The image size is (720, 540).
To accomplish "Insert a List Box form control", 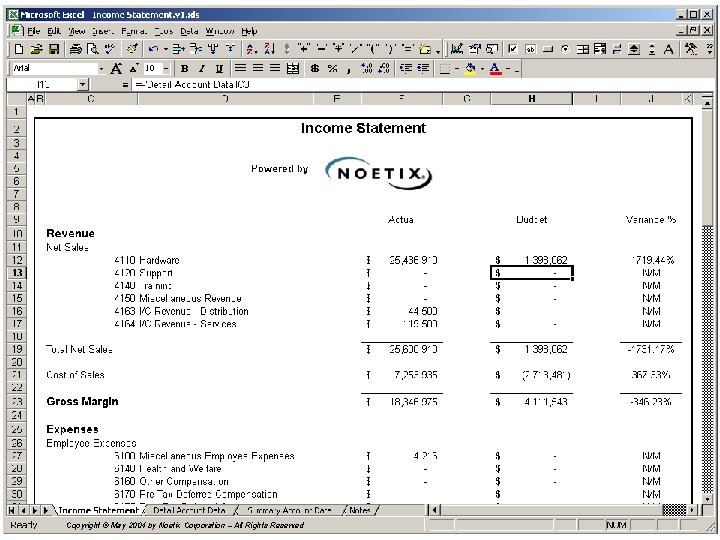I will coord(583,49).
